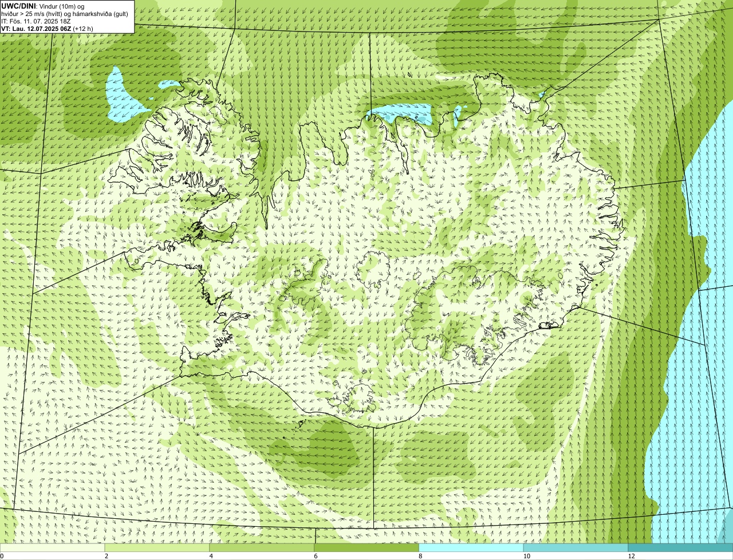Click the legend scale label "8"
The height and width of the screenshot is (560, 733).
coord(420,556)
